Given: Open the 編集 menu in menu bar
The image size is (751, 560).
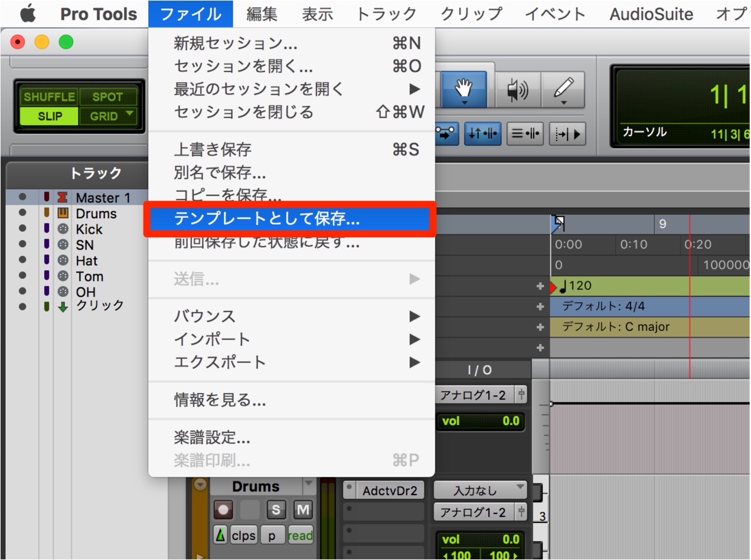Looking at the screenshot, I should point(262,14).
